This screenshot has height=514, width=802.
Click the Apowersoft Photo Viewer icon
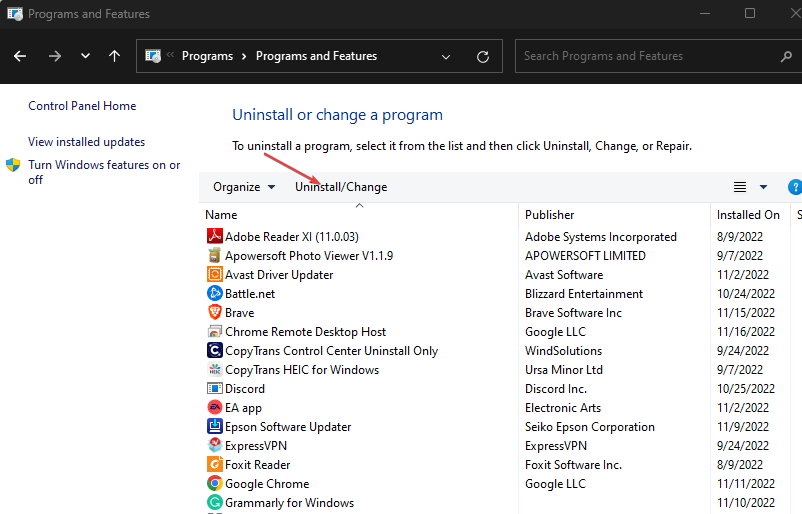214,255
